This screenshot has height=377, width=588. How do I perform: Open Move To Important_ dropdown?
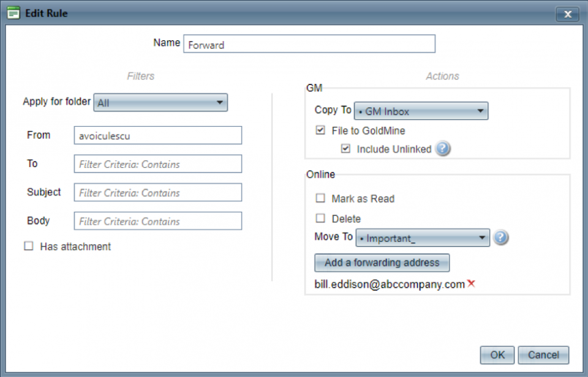423,237
